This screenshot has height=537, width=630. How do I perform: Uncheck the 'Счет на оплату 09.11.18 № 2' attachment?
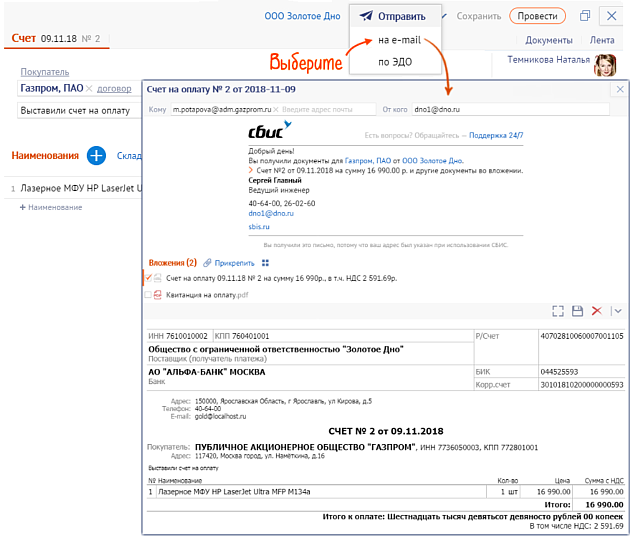tap(148, 278)
